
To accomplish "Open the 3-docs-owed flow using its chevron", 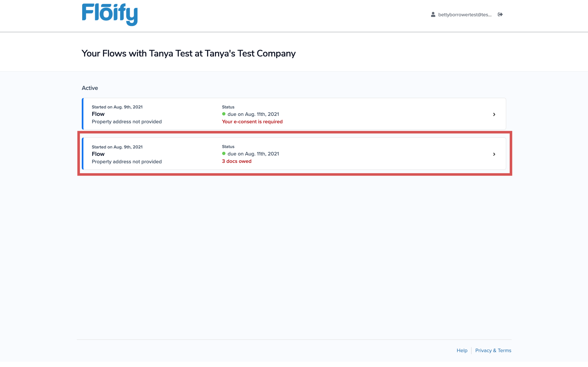I will (x=494, y=154).
